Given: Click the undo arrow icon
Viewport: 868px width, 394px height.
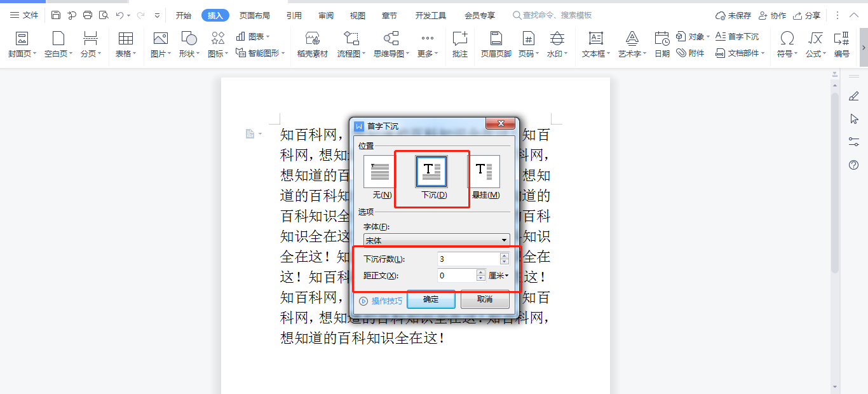Looking at the screenshot, I should point(119,15).
